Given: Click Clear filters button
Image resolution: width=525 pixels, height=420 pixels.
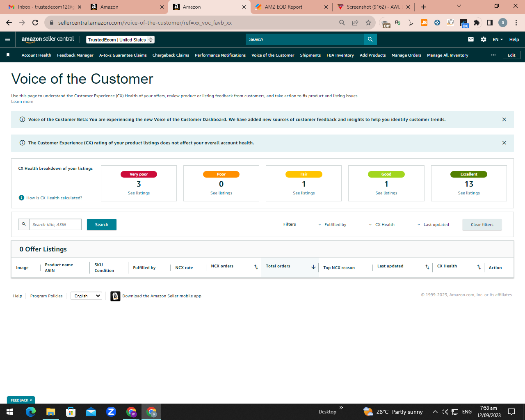Looking at the screenshot, I should (482, 224).
